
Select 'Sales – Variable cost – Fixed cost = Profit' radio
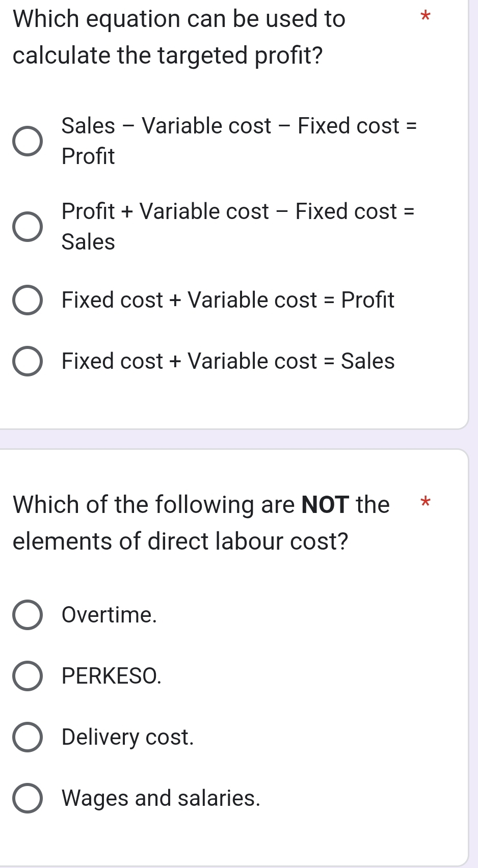(x=28, y=141)
